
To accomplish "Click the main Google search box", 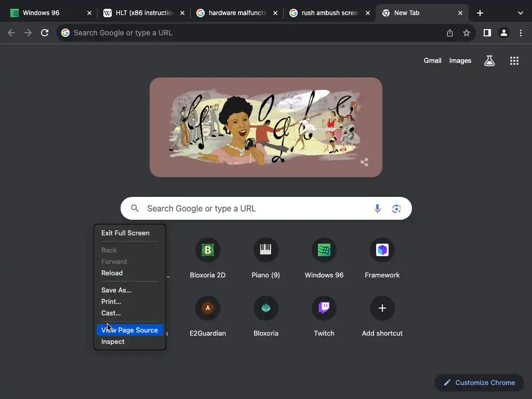I will [266, 208].
